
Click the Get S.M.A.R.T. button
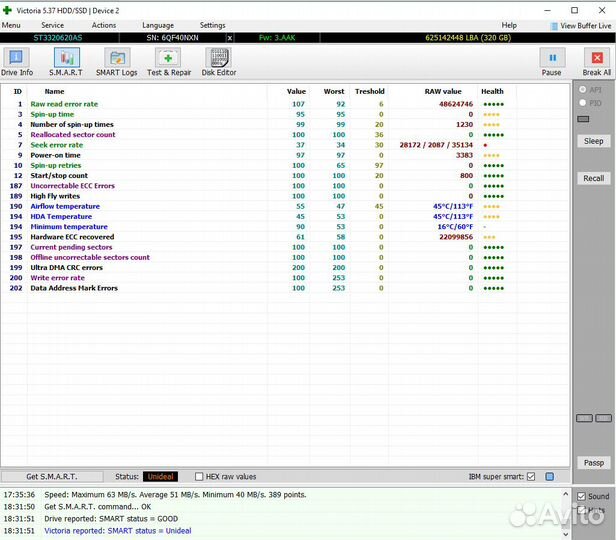click(x=51, y=477)
